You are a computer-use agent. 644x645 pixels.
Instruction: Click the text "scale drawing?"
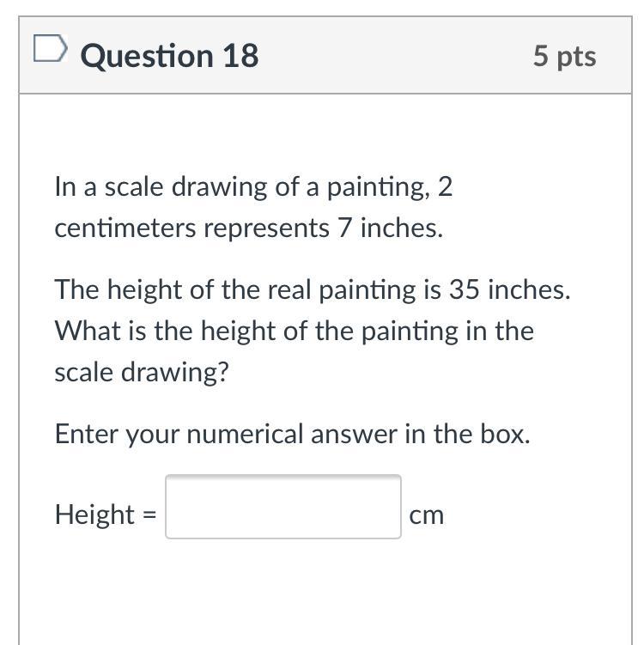coord(143,372)
